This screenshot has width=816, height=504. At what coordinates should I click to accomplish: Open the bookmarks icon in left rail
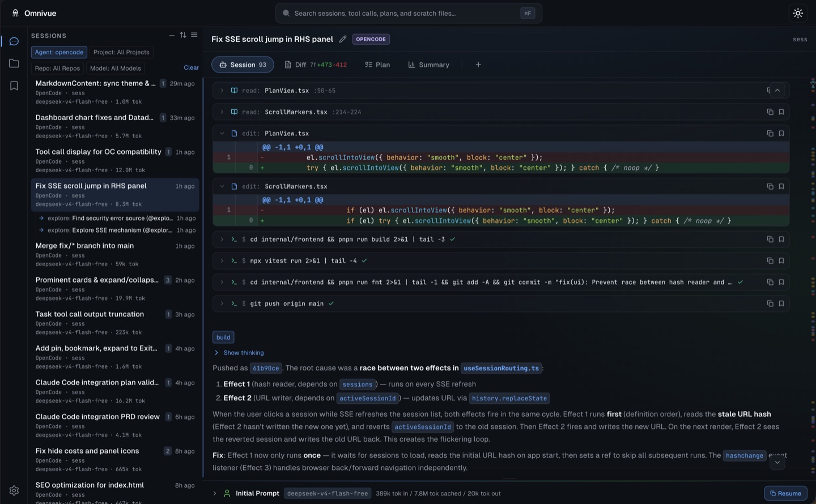click(14, 86)
